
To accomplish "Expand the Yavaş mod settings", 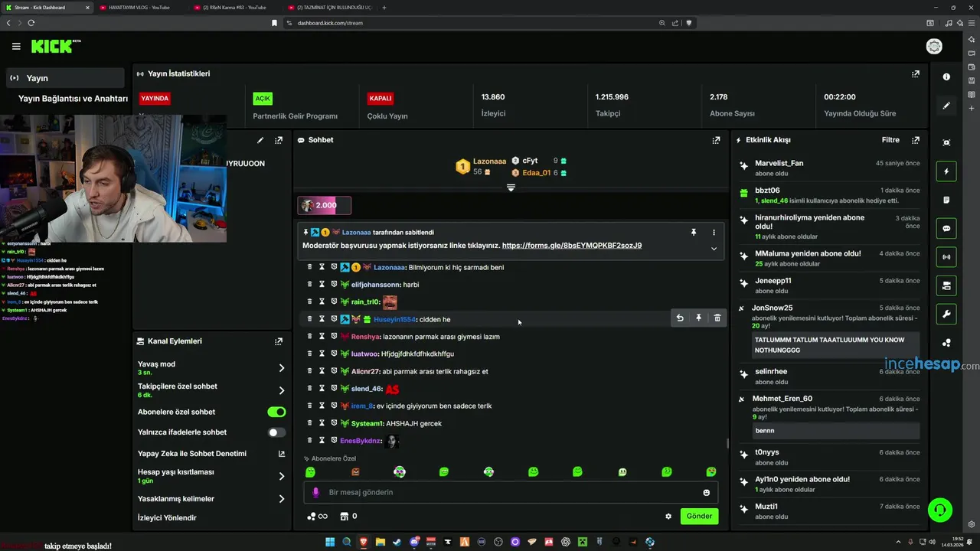I will tap(282, 368).
